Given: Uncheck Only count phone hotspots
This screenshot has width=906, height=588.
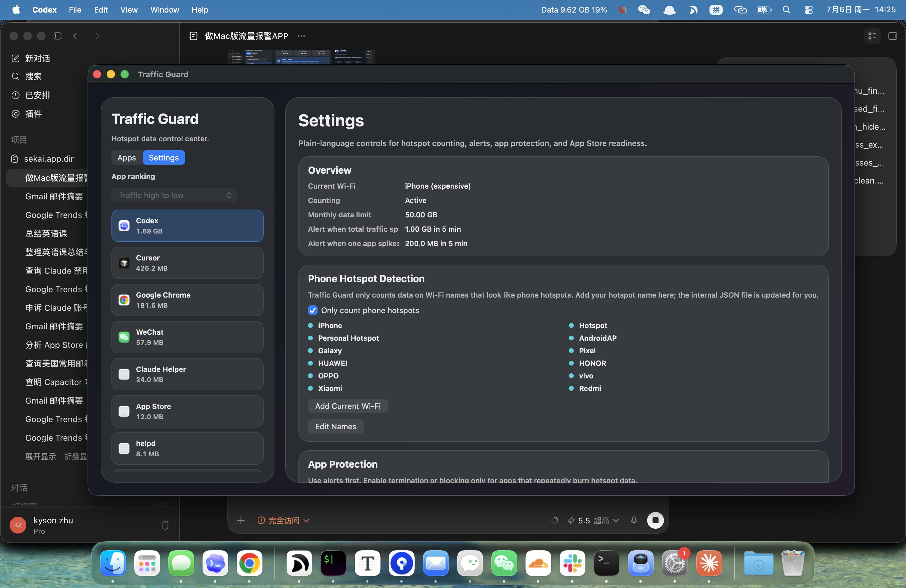Looking at the screenshot, I should [x=312, y=310].
